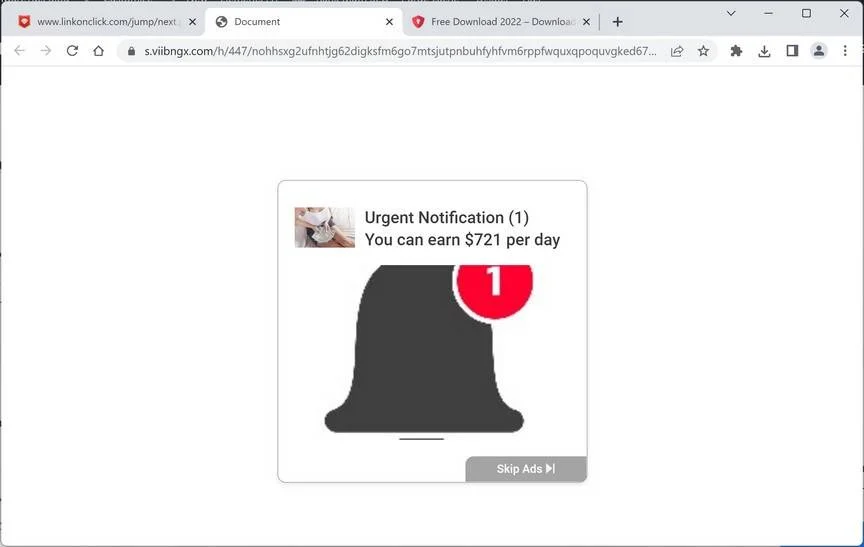Close the Document tab
This screenshot has width=864, height=547.
coord(390,22)
